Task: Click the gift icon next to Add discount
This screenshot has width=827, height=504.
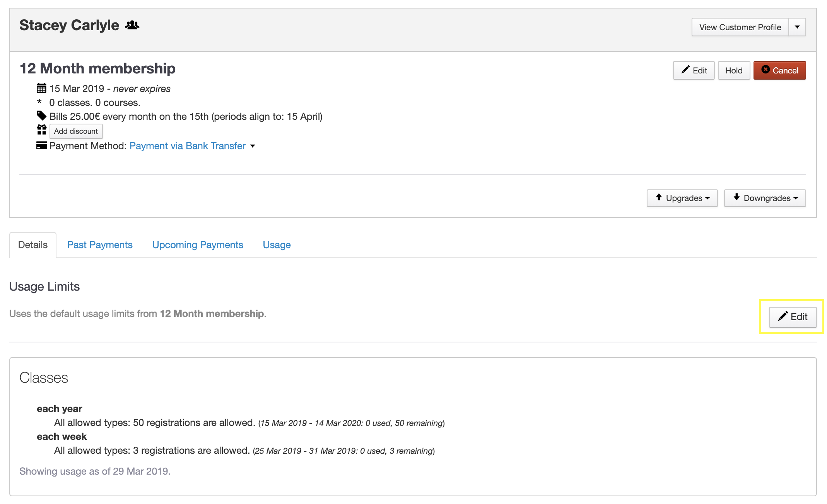Action: tap(41, 130)
